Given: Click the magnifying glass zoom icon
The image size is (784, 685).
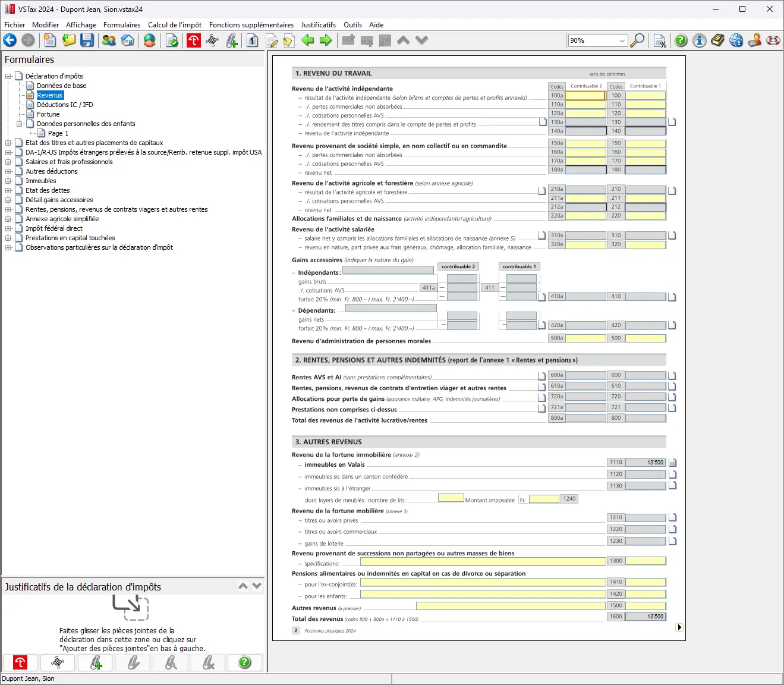Looking at the screenshot, I should tap(637, 40).
